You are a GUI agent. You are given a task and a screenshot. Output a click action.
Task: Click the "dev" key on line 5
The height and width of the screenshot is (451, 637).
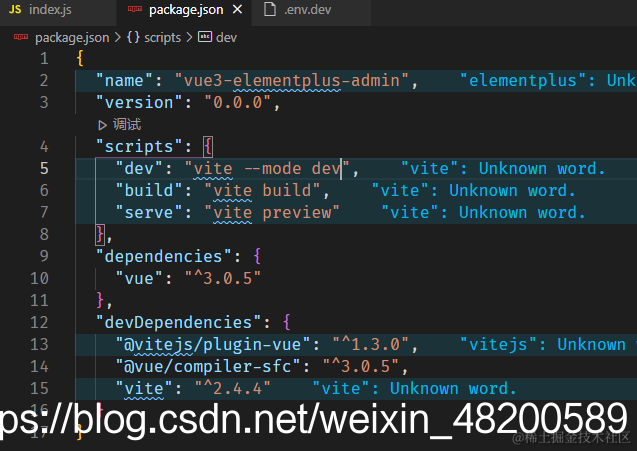(x=139, y=169)
